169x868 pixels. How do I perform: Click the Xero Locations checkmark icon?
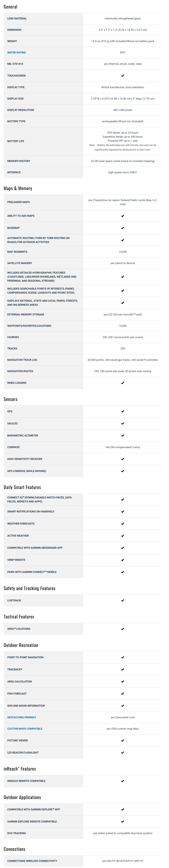pos(123,629)
